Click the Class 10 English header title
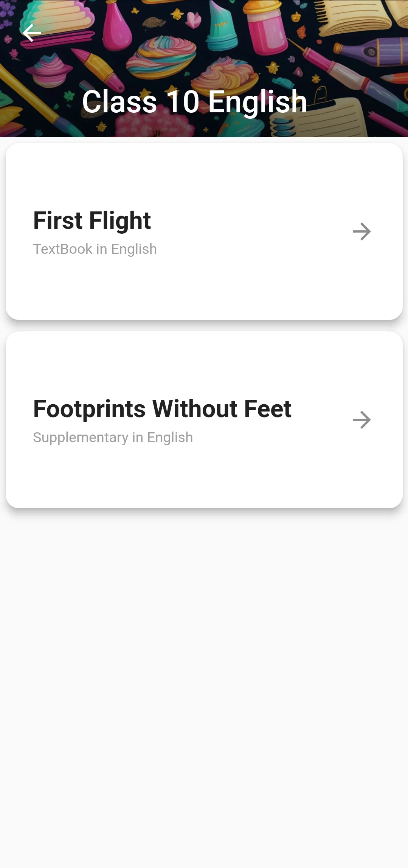Screen dimensions: 408x868 [194, 102]
